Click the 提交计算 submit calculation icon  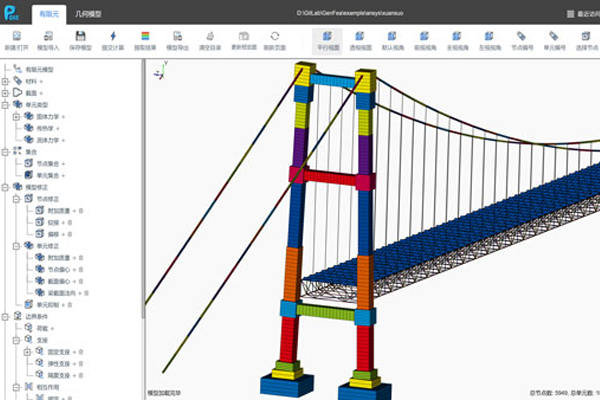[112, 39]
